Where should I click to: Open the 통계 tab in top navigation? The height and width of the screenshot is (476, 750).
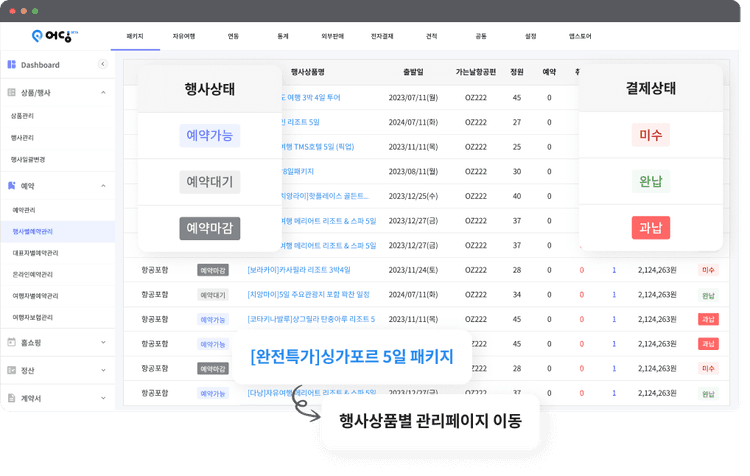coord(283,36)
